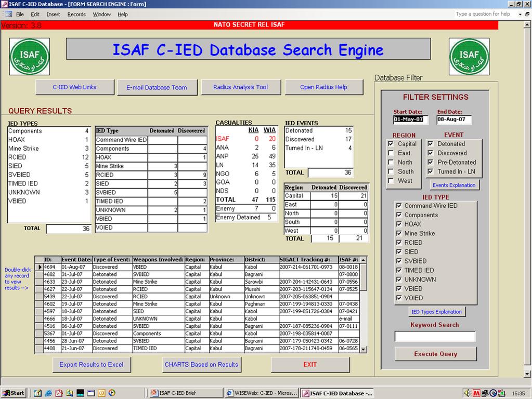This screenshot has height=399, width=532.
Task: Click the red EXIT button
Action: pyautogui.click(x=310, y=365)
